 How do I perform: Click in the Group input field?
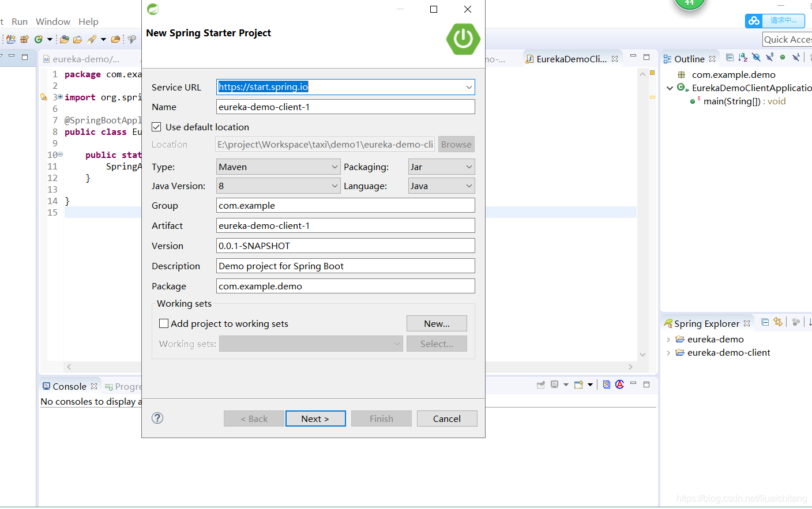pos(345,205)
